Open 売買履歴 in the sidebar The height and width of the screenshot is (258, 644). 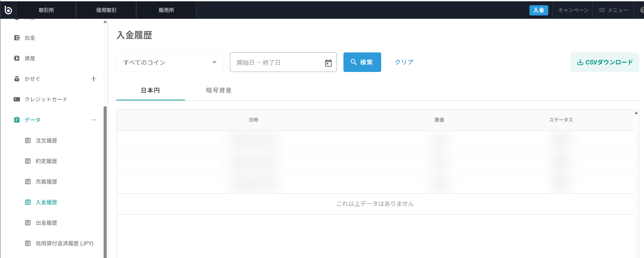click(x=46, y=182)
